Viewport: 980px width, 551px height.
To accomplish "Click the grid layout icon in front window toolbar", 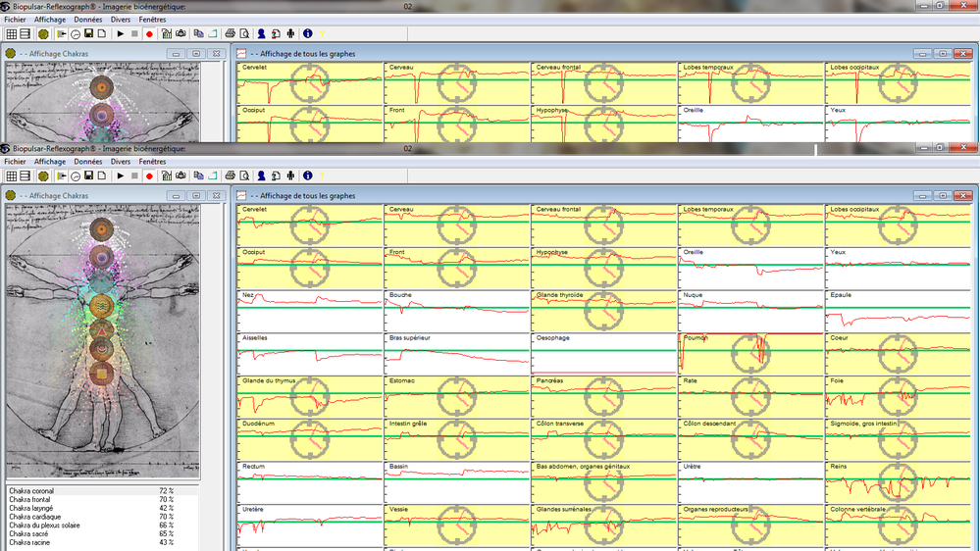I will (x=12, y=175).
